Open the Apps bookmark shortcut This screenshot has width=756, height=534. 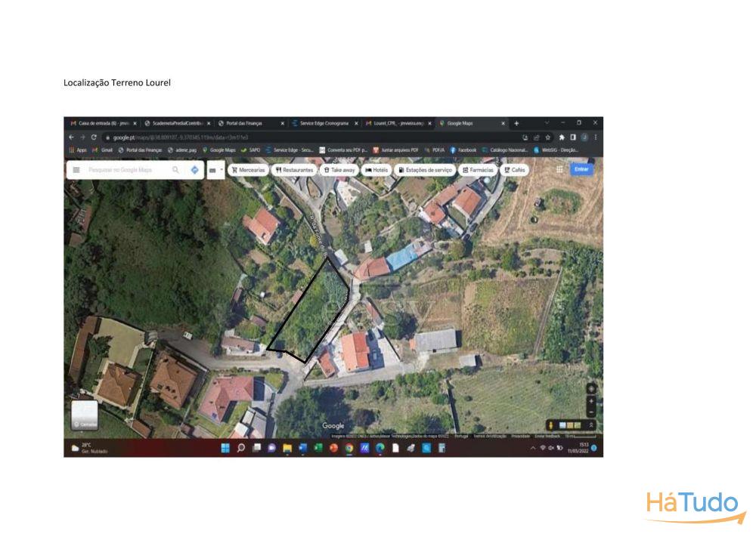(x=78, y=150)
